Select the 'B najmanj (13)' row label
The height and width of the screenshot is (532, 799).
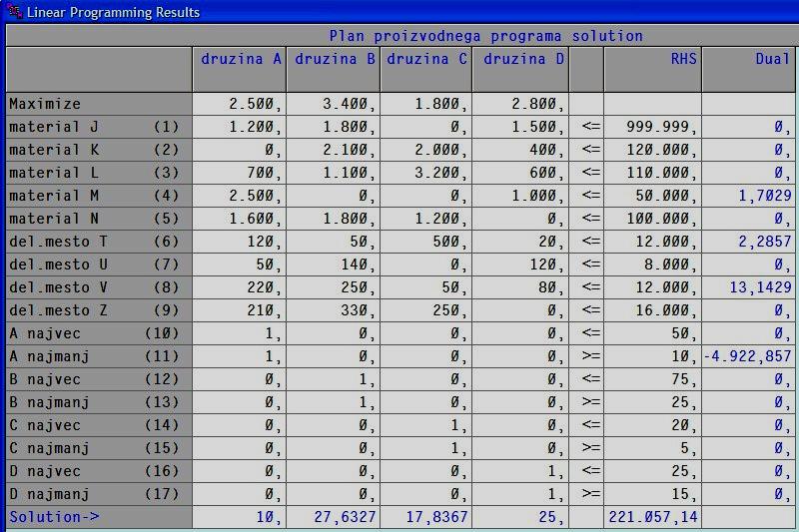pos(99,402)
